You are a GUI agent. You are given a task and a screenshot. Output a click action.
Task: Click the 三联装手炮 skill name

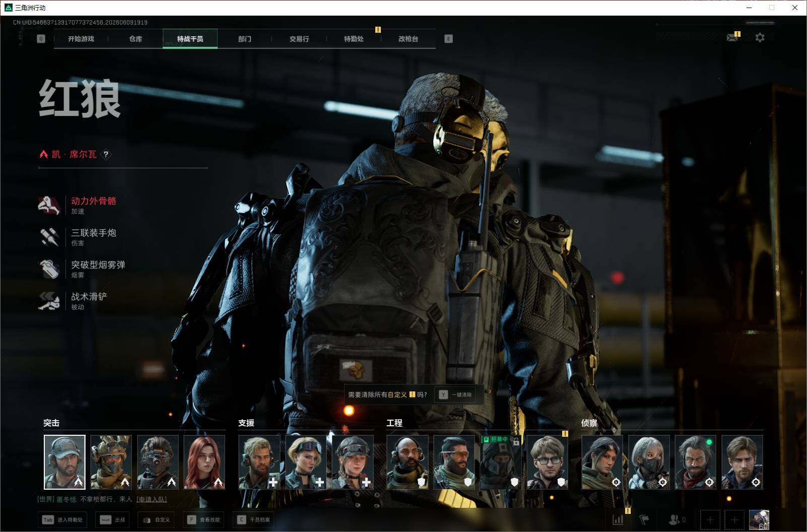pos(94,233)
